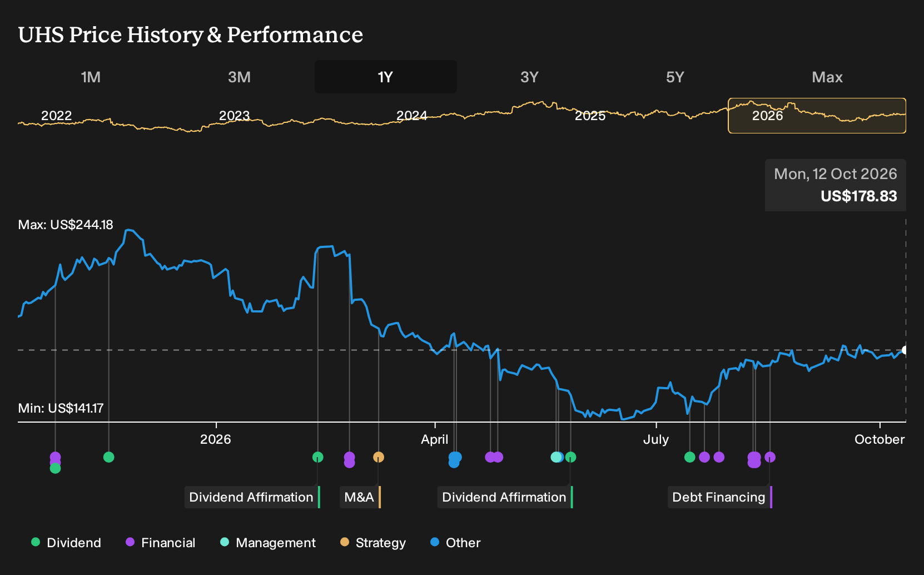Choose the 1Y range tab

(386, 77)
